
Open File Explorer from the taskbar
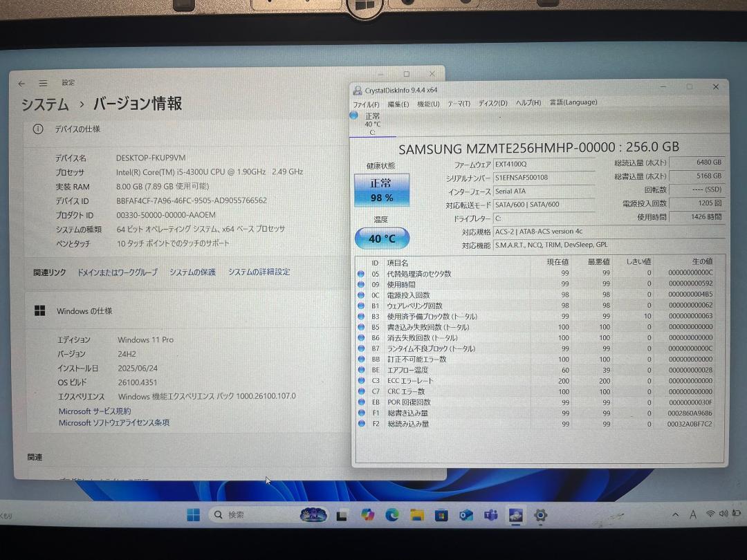click(x=417, y=515)
